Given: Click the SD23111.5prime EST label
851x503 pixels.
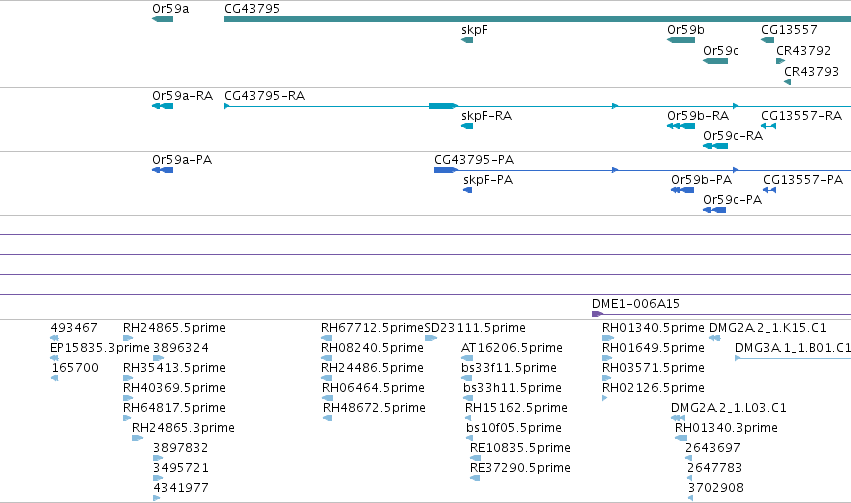Looking at the screenshot, I should click(475, 328).
